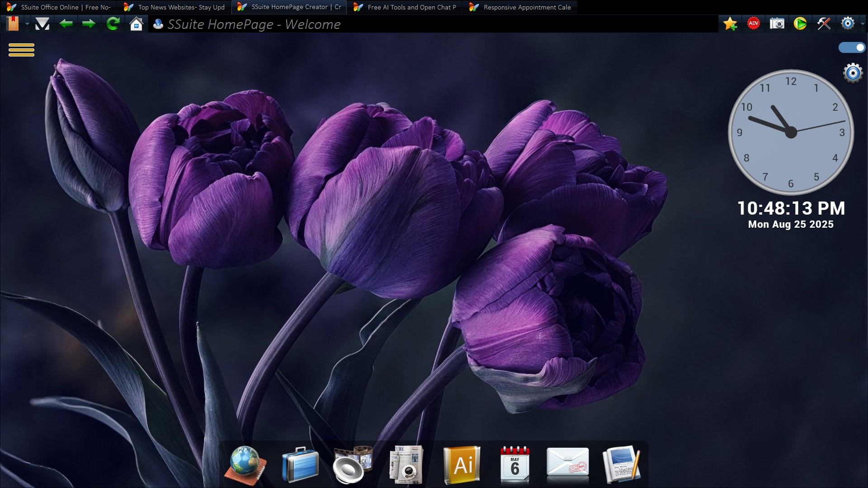Expand the yellow hamburger menu
The height and width of the screenshot is (488, 868).
click(x=21, y=50)
